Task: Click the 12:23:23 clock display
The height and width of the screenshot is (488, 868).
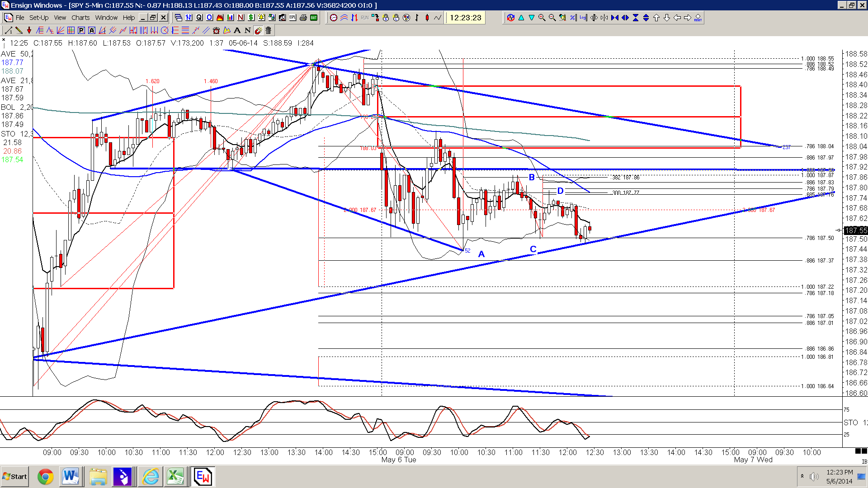Action: point(466,18)
